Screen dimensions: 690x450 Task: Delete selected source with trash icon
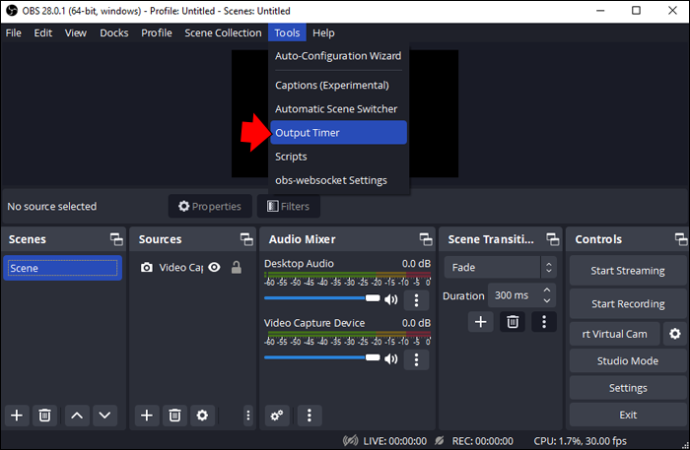point(175,415)
